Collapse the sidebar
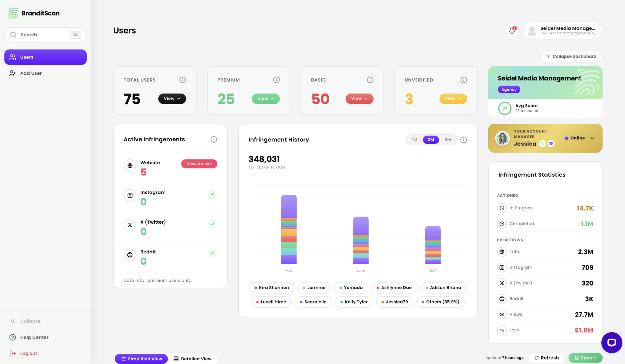The image size is (625, 364). tap(25, 321)
